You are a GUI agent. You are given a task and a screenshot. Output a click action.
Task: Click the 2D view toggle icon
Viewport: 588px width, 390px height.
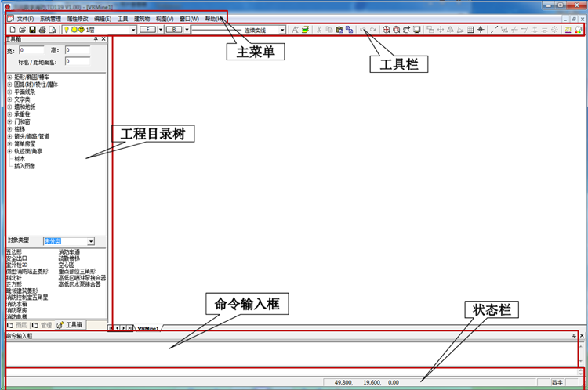pos(579,30)
